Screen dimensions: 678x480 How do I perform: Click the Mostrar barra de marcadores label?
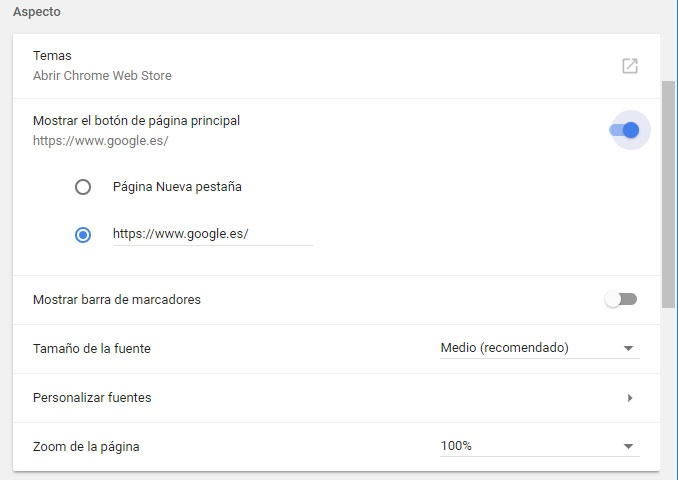click(x=117, y=300)
